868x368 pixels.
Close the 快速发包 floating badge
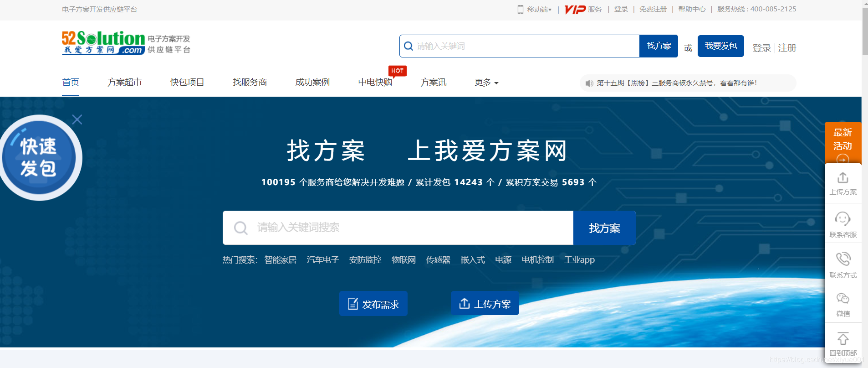click(77, 119)
